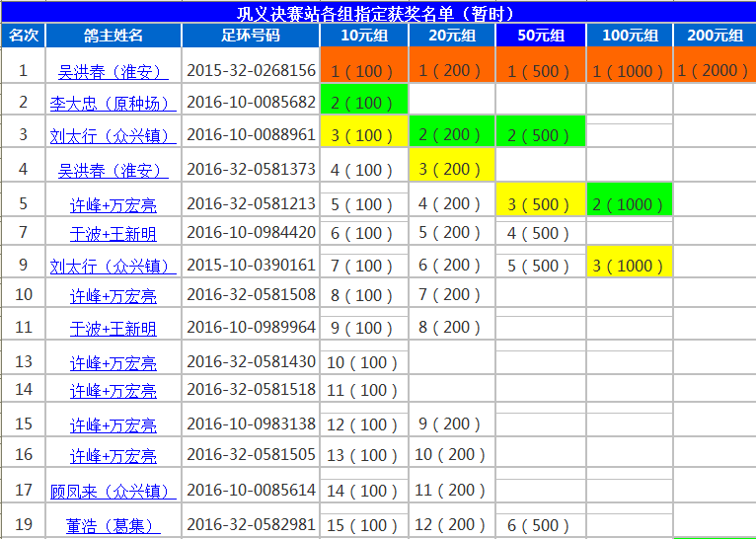Click the 巩义决赛站各组指定获奖名单 title bar

click(x=378, y=13)
